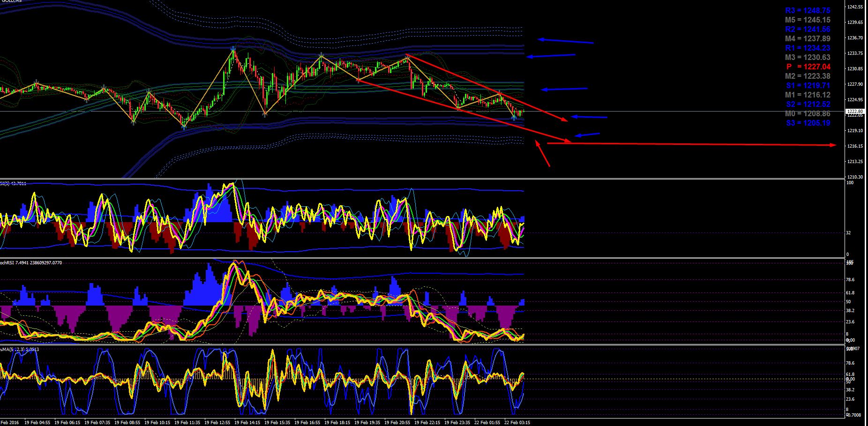Click the 19 Feb 07:35 time label
The image size is (868, 426).
coord(97,423)
